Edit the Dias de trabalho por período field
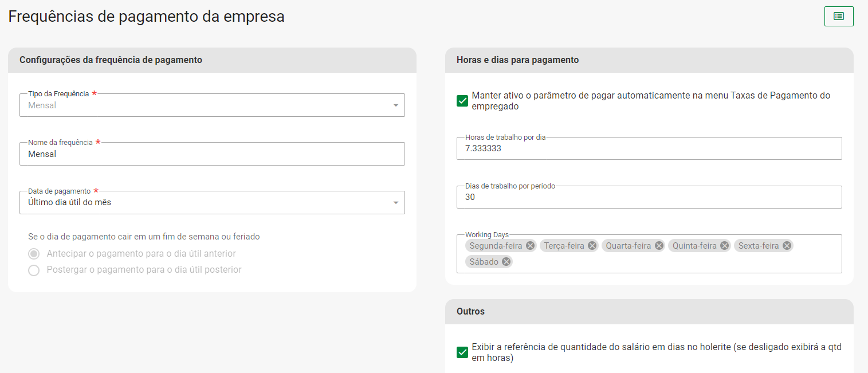This screenshot has height=373, width=868. tap(649, 197)
